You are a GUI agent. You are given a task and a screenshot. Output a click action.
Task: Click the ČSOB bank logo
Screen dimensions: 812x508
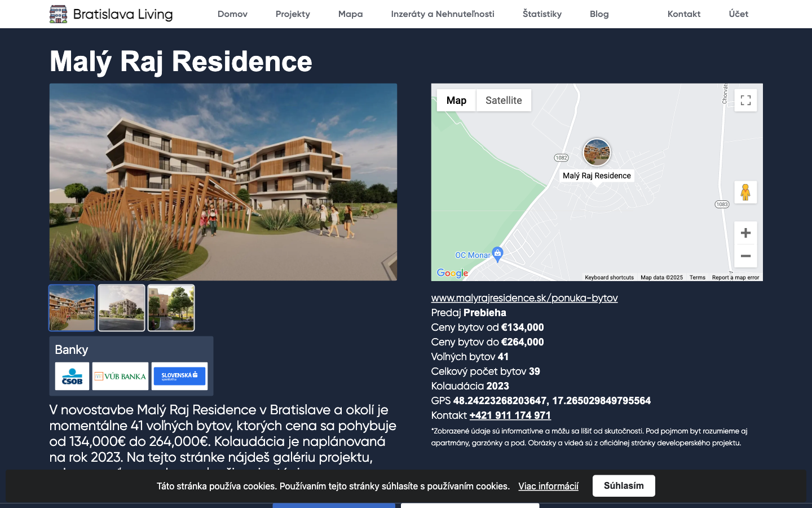(x=72, y=376)
